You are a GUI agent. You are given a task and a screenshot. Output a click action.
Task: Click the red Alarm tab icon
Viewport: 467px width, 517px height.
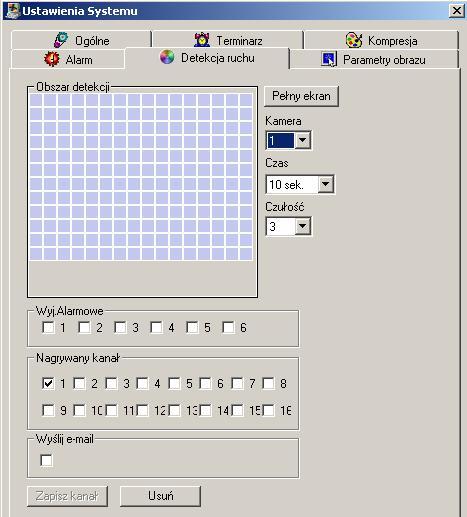(x=52, y=59)
